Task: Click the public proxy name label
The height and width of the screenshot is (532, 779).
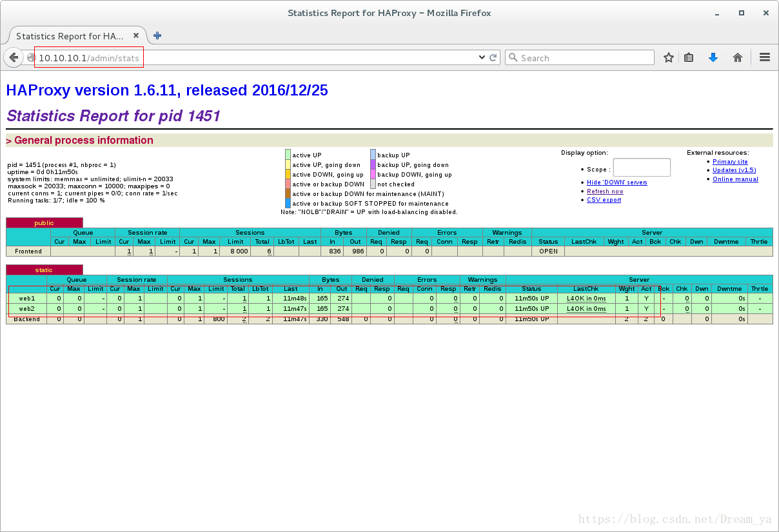Action: (x=44, y=222)
